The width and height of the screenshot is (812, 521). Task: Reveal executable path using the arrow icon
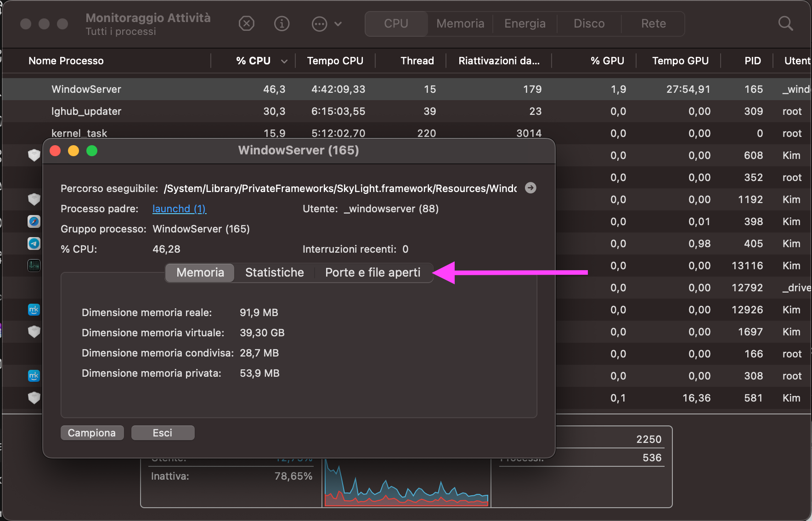coord(530,188)
